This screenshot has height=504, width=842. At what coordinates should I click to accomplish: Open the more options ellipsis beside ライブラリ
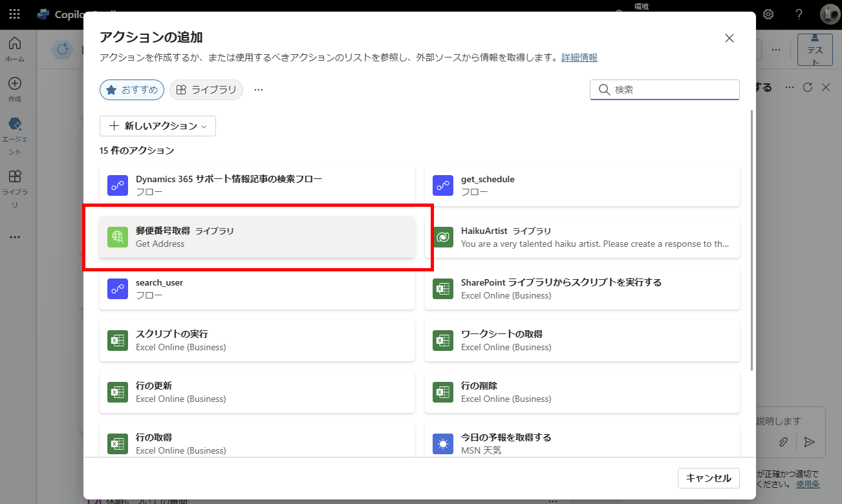click(259, 90)
